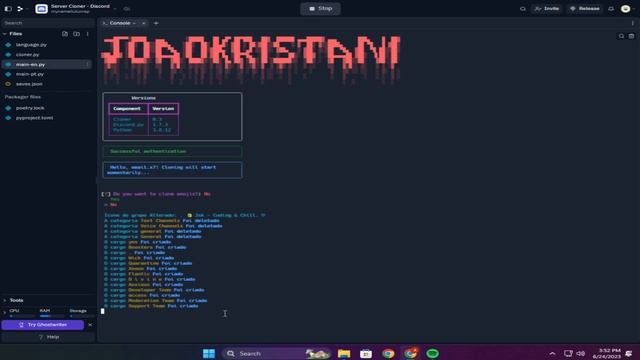Clear the console with trash icon

(x=631, y=36)
